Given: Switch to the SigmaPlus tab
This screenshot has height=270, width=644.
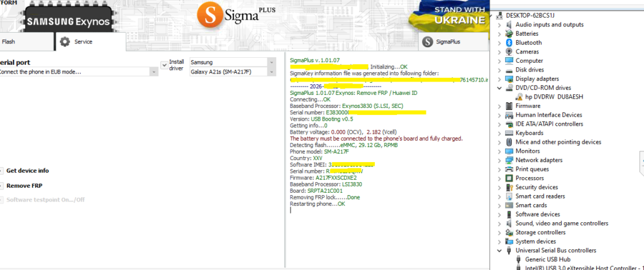Looking at the screenshot, I should (453, 42).
